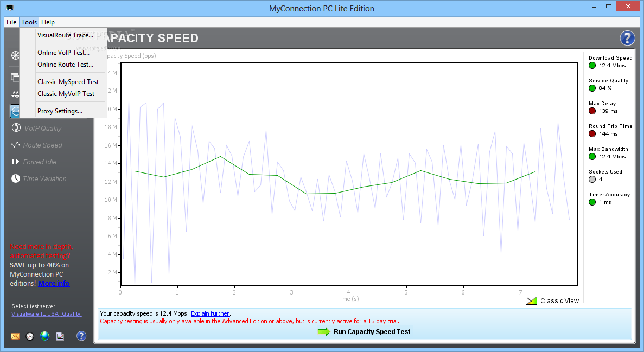644x352 pixels.
Task: Click the Time (s) axis label
Action: click(x=348, y=299)
